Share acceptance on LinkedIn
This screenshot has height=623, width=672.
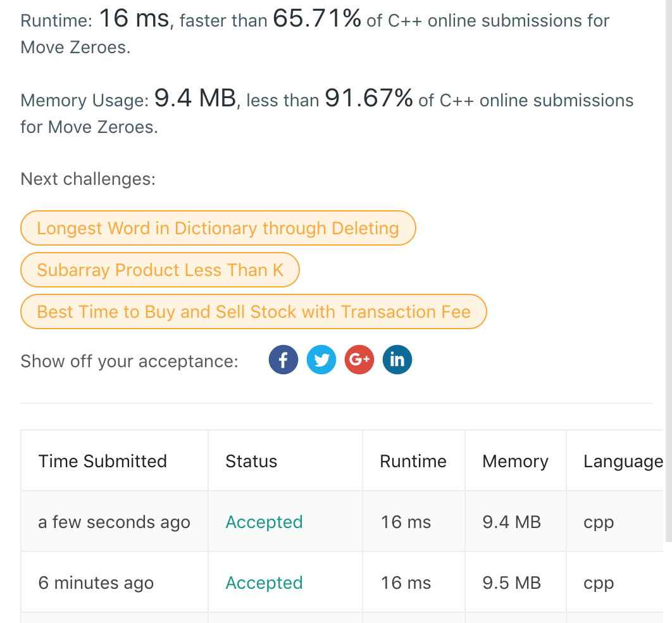[x=397, y=360]
